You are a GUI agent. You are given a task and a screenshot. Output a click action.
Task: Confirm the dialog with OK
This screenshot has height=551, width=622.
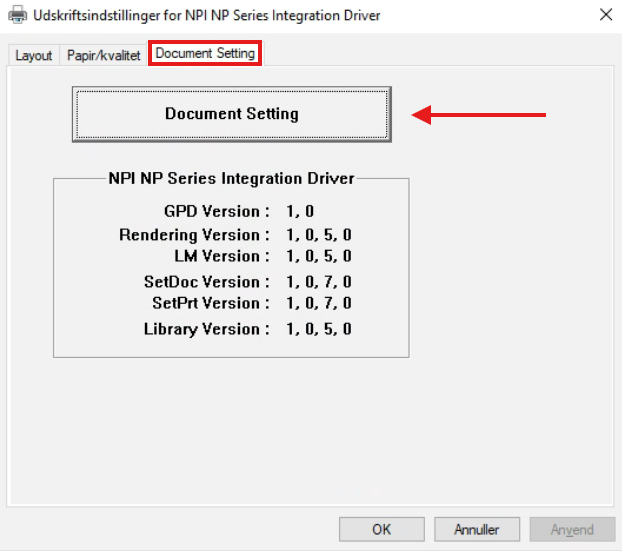(381, 529)
